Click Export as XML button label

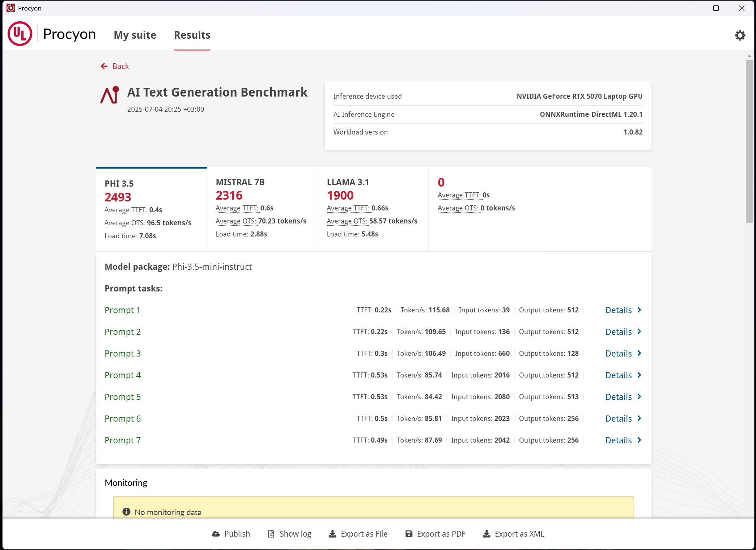pos(519,534)
